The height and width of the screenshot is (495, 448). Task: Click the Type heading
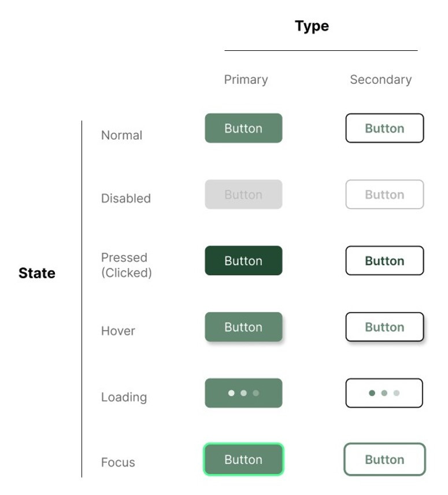[312, 26]
